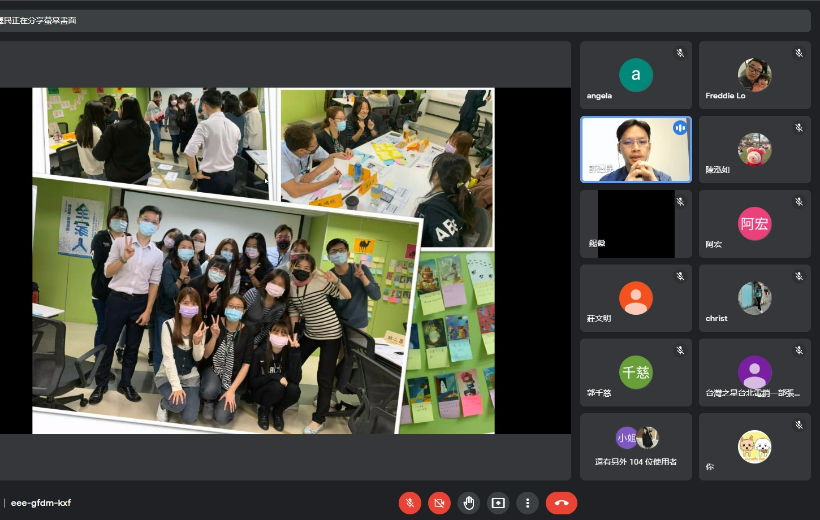820x520 pixels.
Task: Click angela's muted microphone icon
Action: click(680, 53)
